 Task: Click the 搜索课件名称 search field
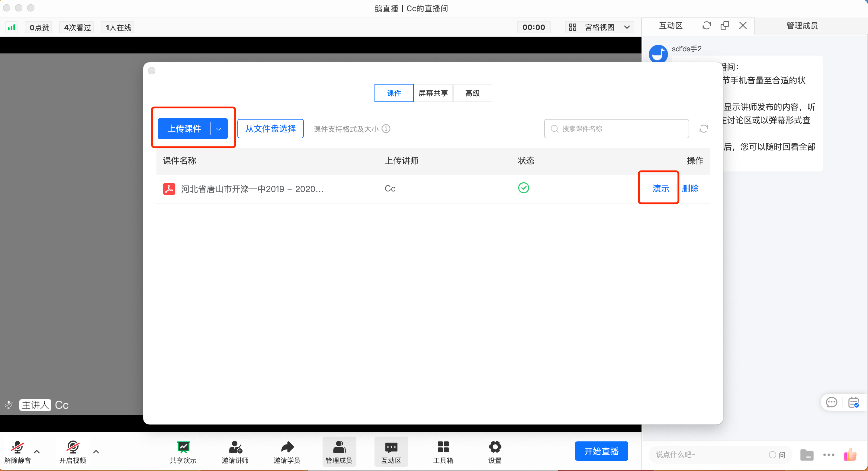pyautogui.click(x=616, y=129)
